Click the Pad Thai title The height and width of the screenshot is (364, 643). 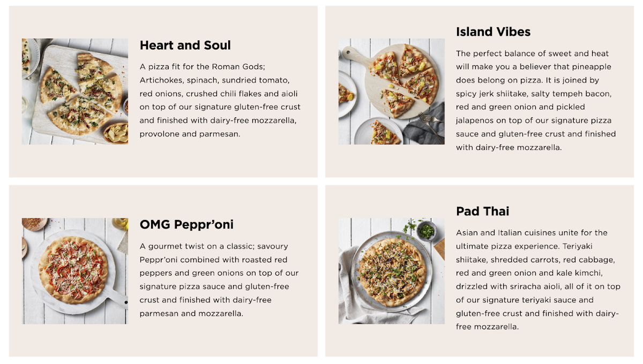tap(482, 211)
